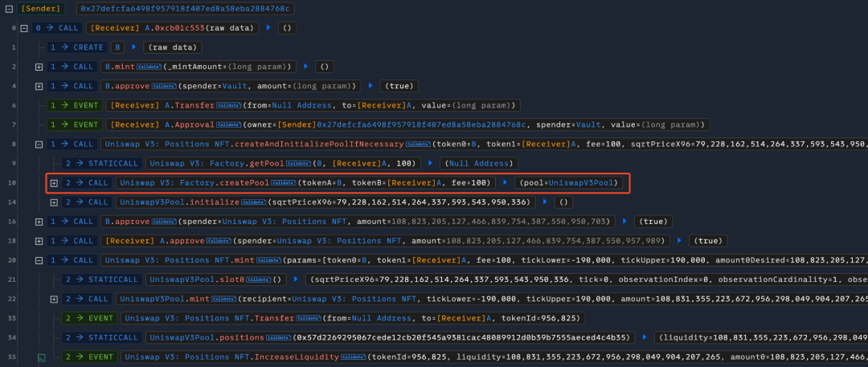Click Calldata badge after A.Approval event

229,124
